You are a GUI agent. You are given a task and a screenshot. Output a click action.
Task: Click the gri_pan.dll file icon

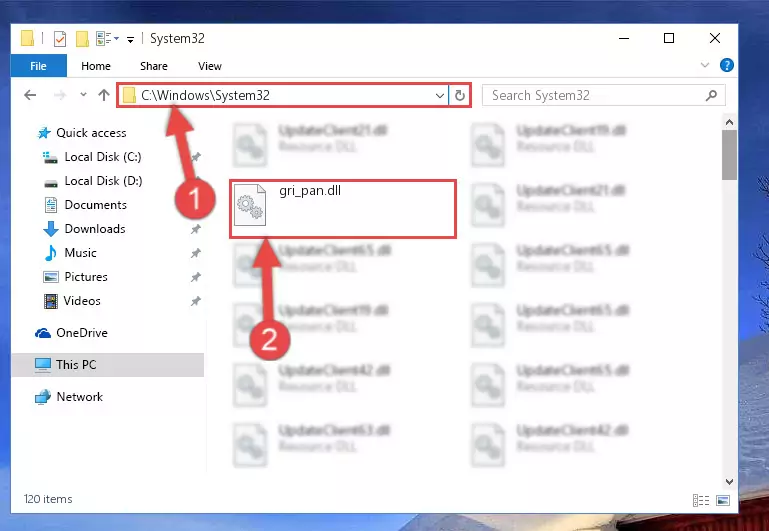[x=250, y=205]
